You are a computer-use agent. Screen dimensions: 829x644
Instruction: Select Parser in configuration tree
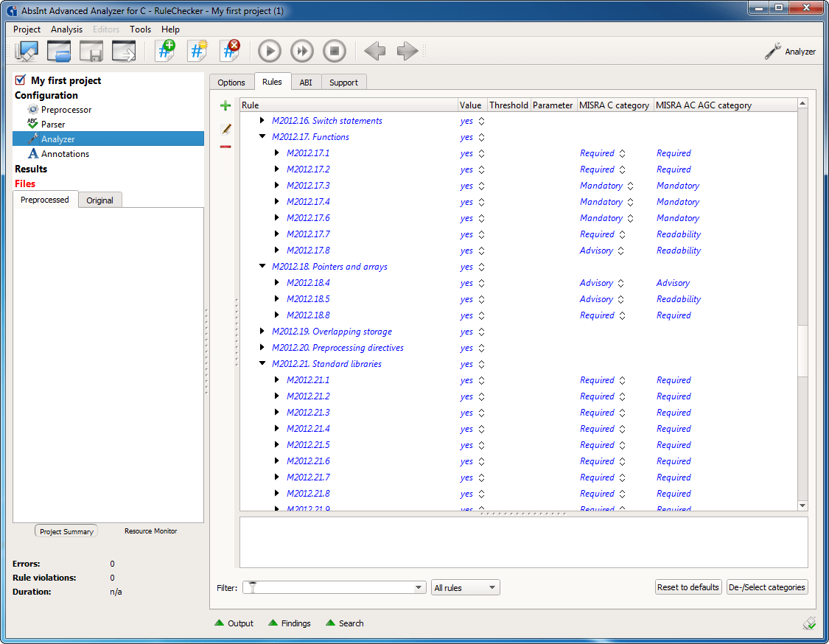tap(53, 125)
